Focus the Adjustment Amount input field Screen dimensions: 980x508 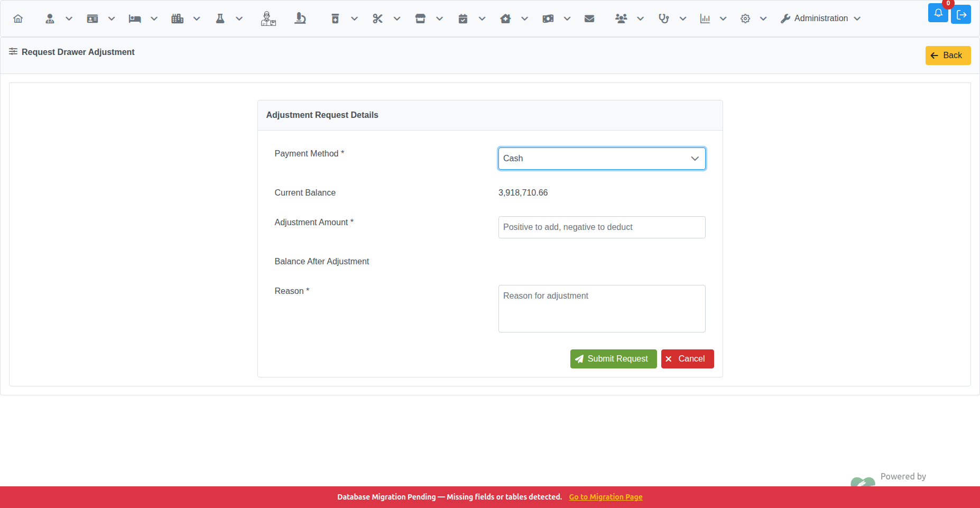pyautogui.click(x=602, y=227)
